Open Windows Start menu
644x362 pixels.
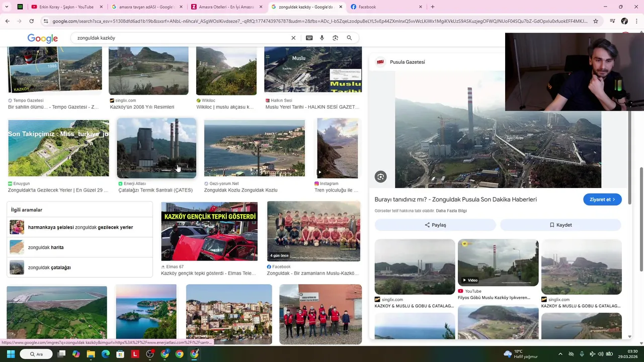pos(11,354)
